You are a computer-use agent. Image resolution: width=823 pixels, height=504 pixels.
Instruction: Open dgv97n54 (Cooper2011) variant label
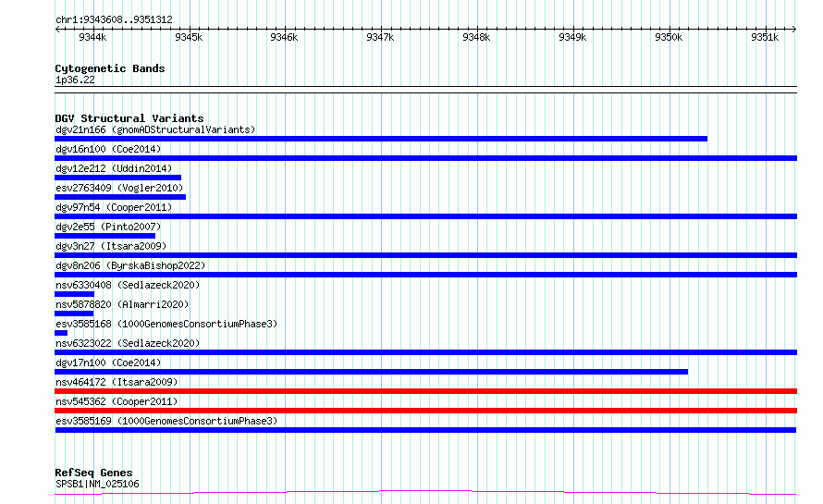pyautogui.click(x=114, y=207)
